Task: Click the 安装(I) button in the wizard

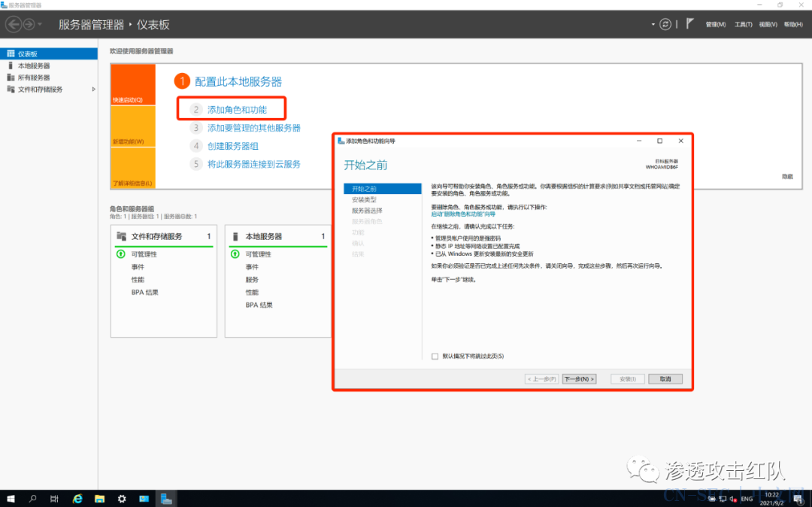Action: pyautogui.click(x=628, y=379)
